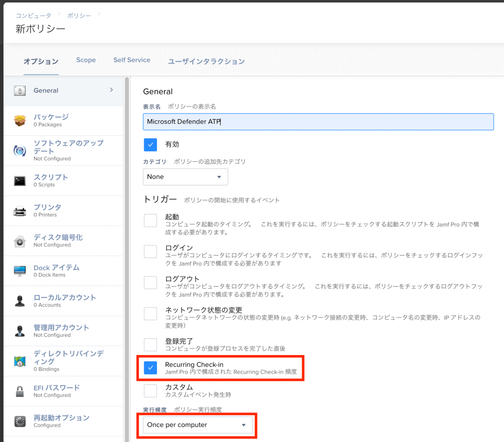Viewport: 504px width, 442px height.
Task: Check the ネットワーク状態の変更 checkbox
Action: (x=151, y=314)
